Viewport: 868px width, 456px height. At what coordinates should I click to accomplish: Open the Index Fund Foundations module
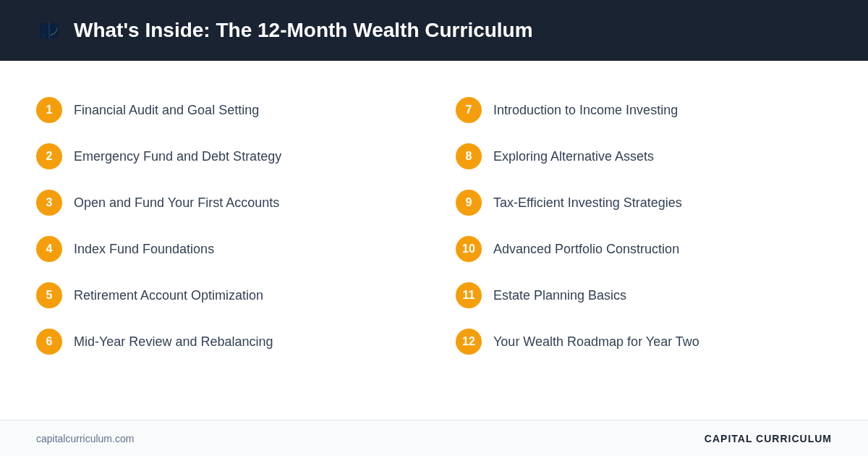click(144, 249)
